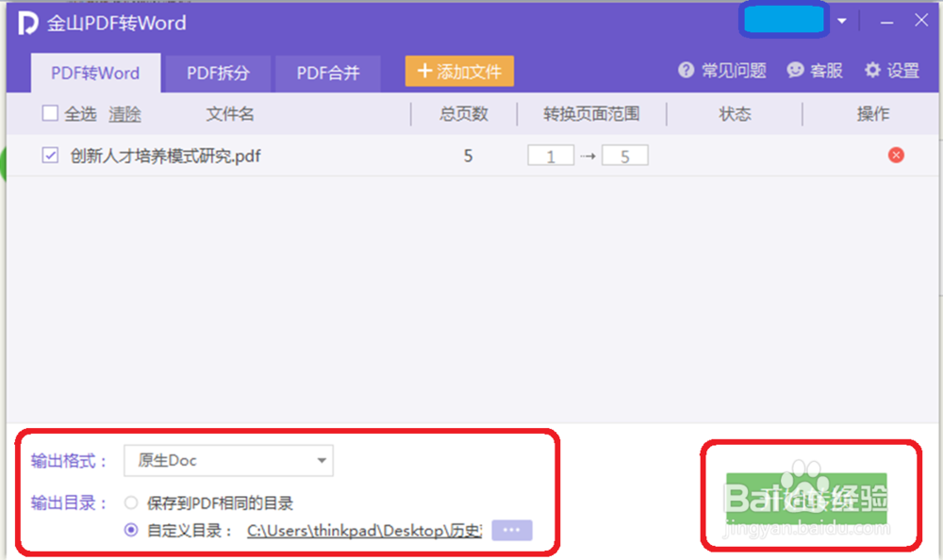This screenshot has width=943, height=560.
Task: Click the 状态 column header
Action: coord(735,114)
